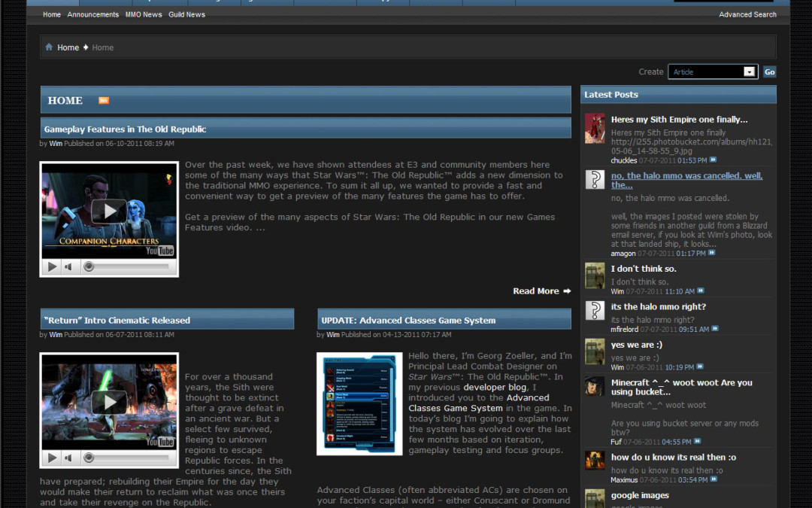Open 'Heres my Sith Empire one finally...' post

680,120
